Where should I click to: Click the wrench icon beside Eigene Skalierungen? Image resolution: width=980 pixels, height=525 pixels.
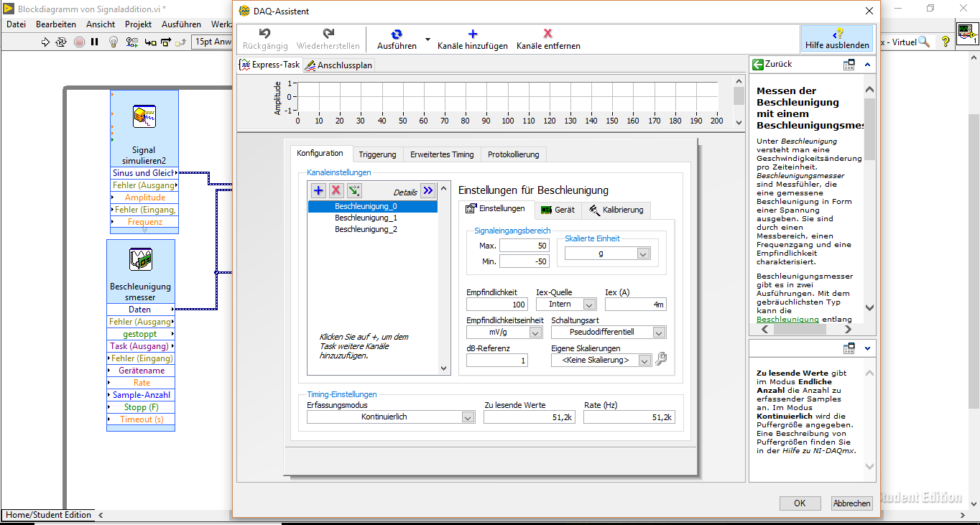pos(661,359)
